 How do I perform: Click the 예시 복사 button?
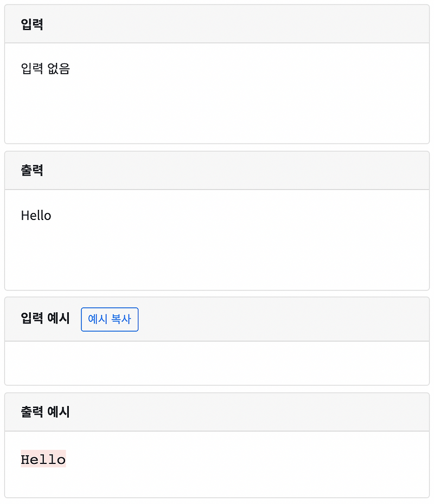[x=110, y=319]
